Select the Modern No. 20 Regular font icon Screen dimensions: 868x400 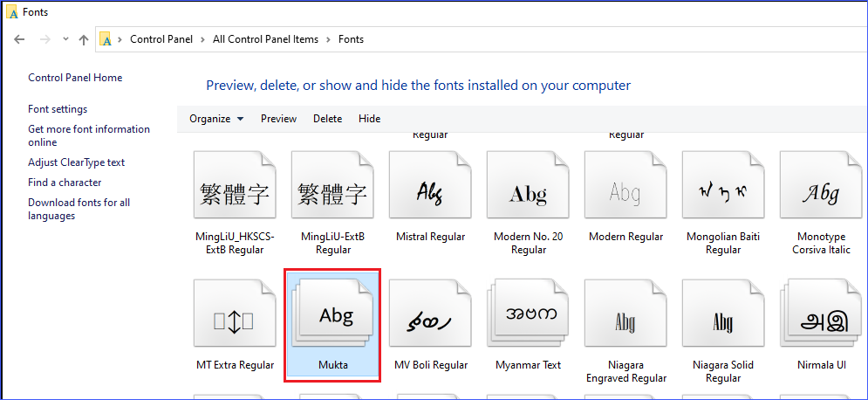[528, 185]
